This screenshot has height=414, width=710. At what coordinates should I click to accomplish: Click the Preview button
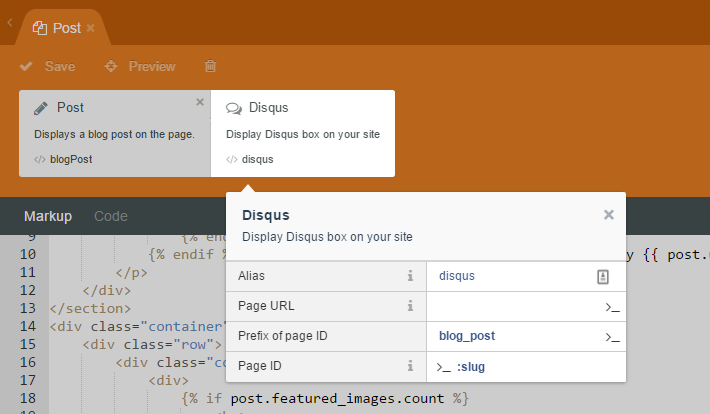click(x=140, y=67)
